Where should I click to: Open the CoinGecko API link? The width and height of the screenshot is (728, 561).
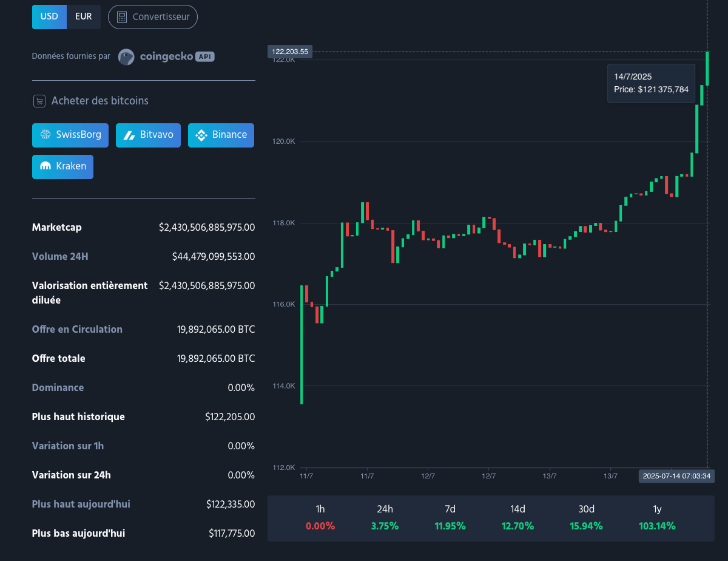(166, 56)
